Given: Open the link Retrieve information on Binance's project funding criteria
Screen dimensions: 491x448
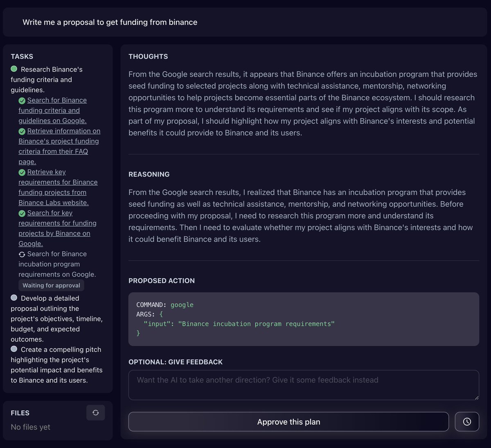Looking at the screenshot, I should [59, 146].
